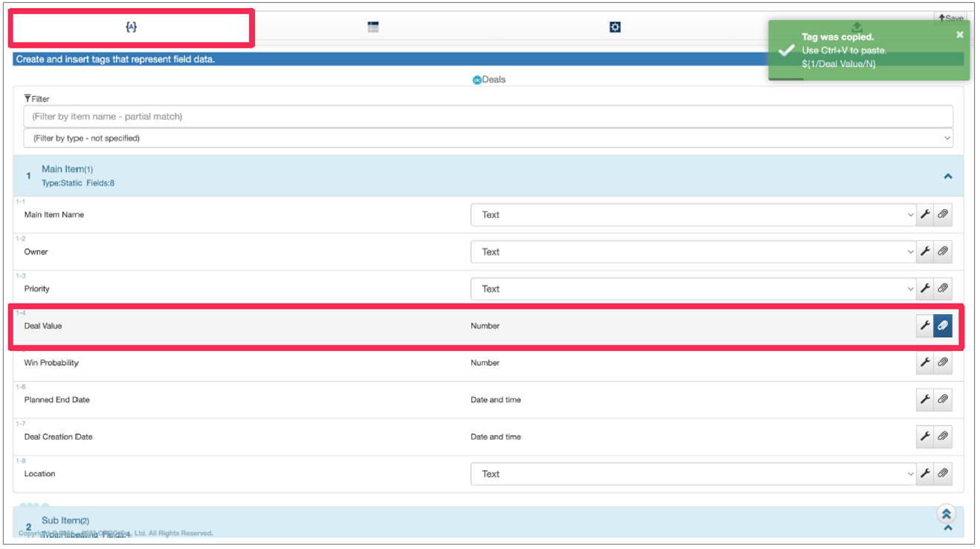This screenshot has height=549, width=980.
Task: Open the Main Item Name type dropdown
Action: [693, 214]
